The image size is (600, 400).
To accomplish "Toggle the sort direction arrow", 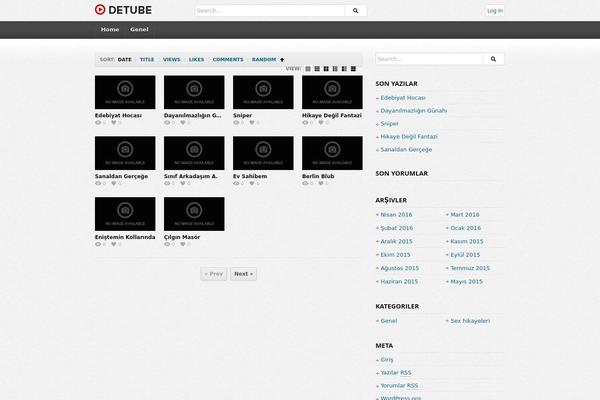I will point(282,60).
